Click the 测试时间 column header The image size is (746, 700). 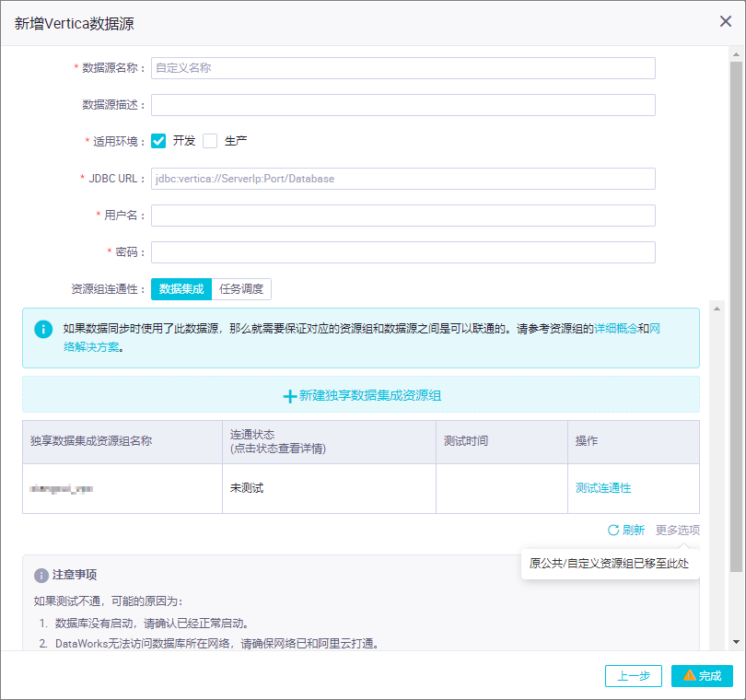point(501,441)
